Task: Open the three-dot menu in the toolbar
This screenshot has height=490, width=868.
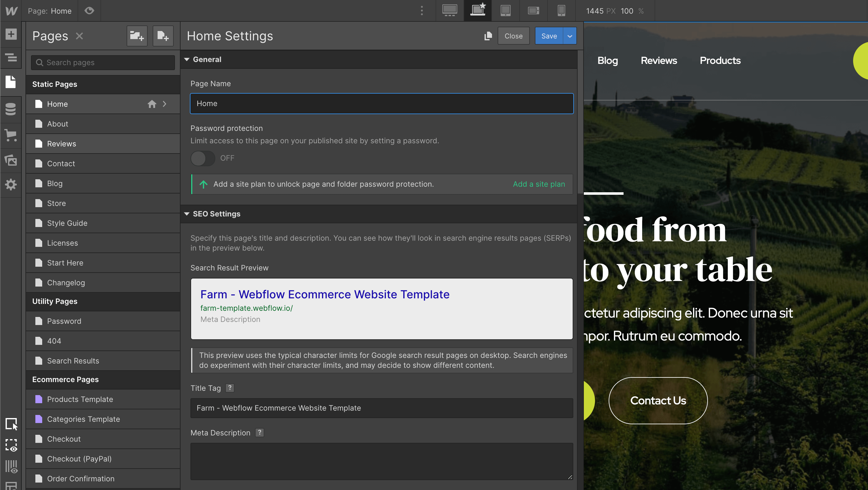Action: pyautogui.click(x=422, y=11)
